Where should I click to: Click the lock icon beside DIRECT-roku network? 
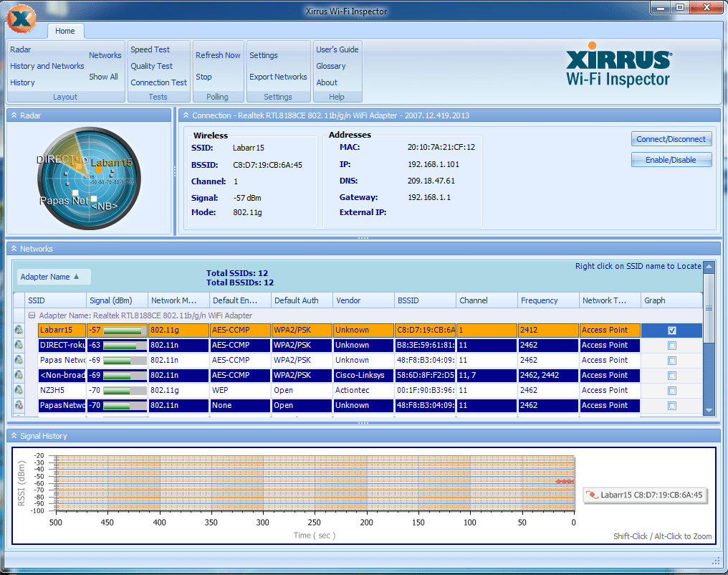[x=19, y=345]
